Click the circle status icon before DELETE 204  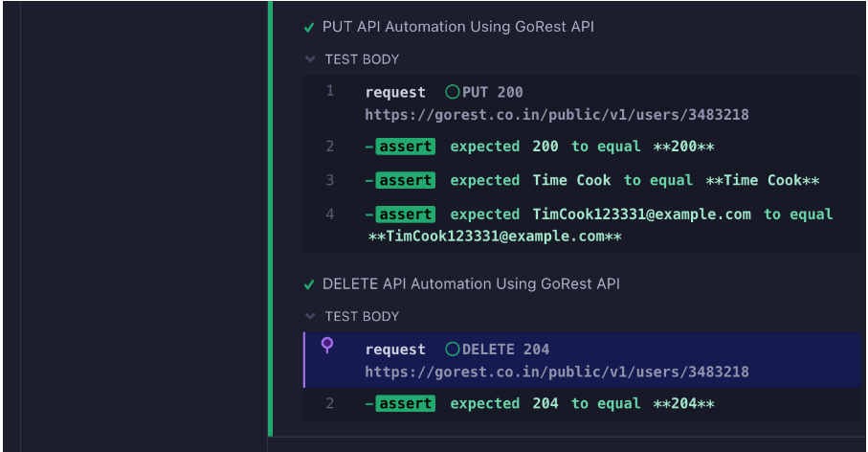pos(453,350)
